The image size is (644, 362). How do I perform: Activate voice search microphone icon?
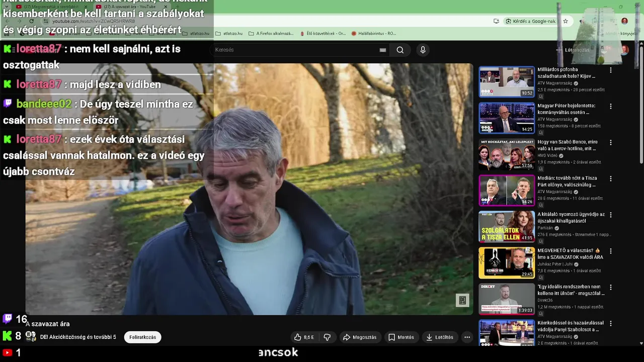[x=423, y=50]
